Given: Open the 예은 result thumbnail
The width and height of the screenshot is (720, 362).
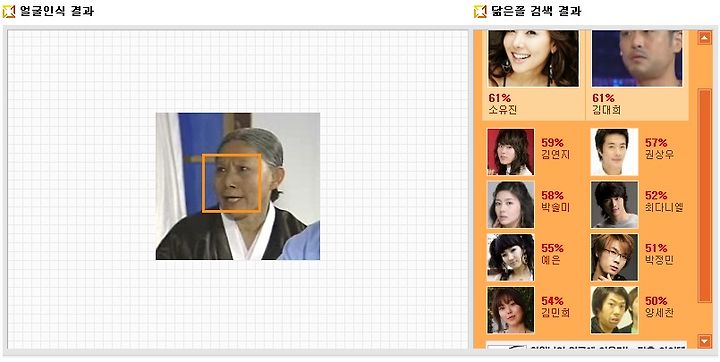Looking at the screenshot, I should [511, 257].
